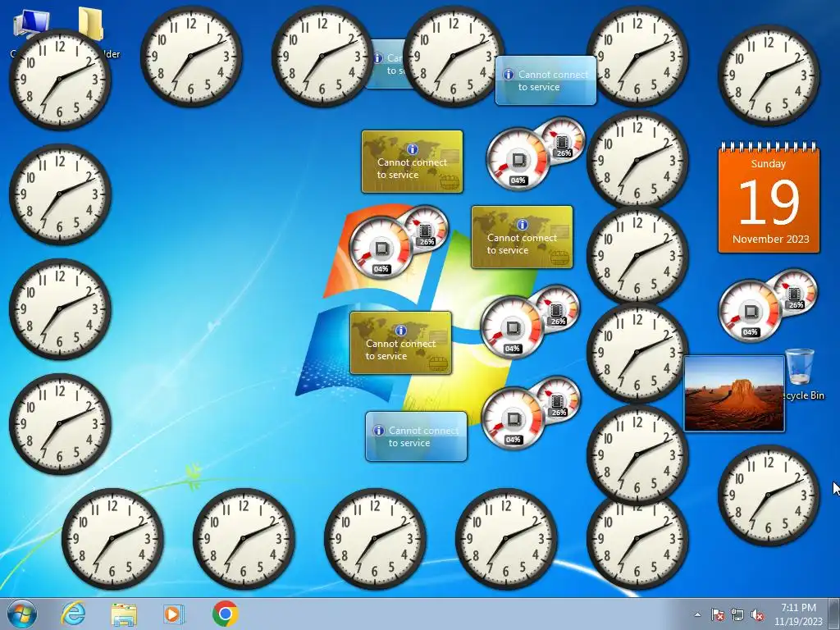Open the Start menu orb
The height and width of the screenshot is (630, 840).
coord(22,614)
